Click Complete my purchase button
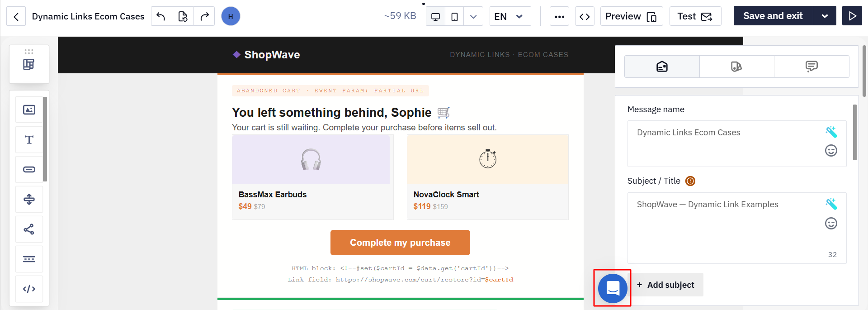 point(400,243)
